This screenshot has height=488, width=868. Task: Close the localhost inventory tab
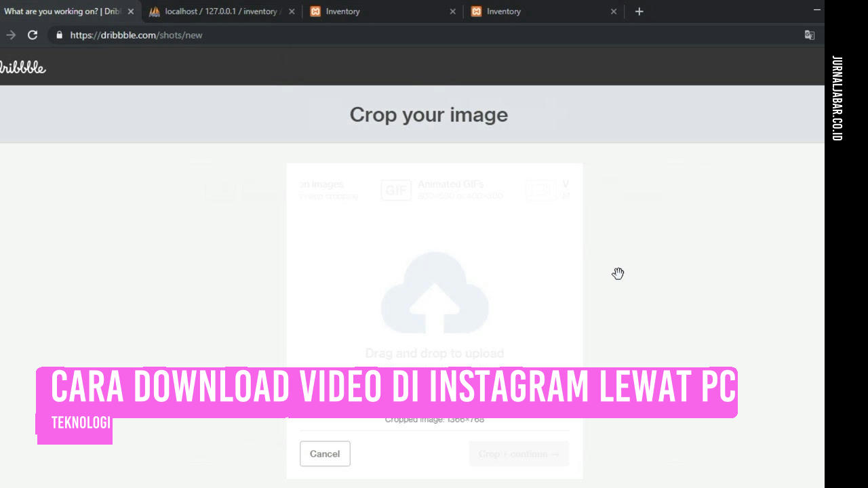(292, 12)
